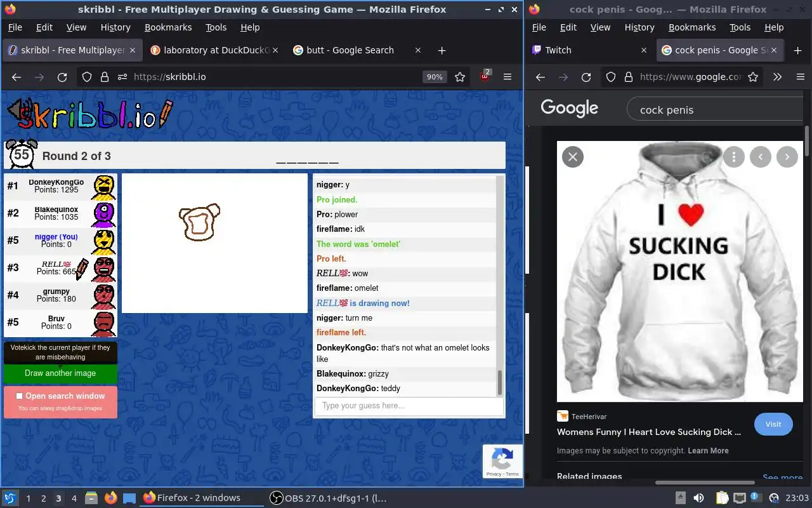812x508 pixels.
Task: Open the clipboard manager tray icon
Action: click(721, 498)
